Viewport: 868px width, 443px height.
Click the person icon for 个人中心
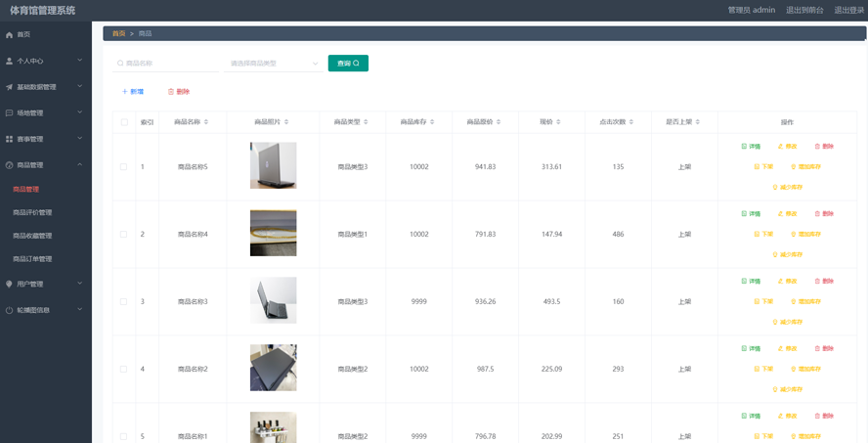point(9,61)
